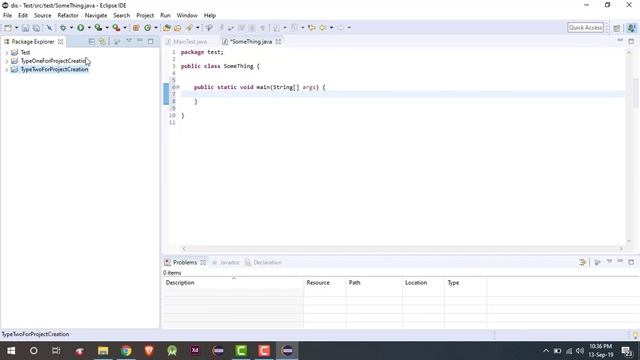Click the Open Perspective icon

click(617, 28)
